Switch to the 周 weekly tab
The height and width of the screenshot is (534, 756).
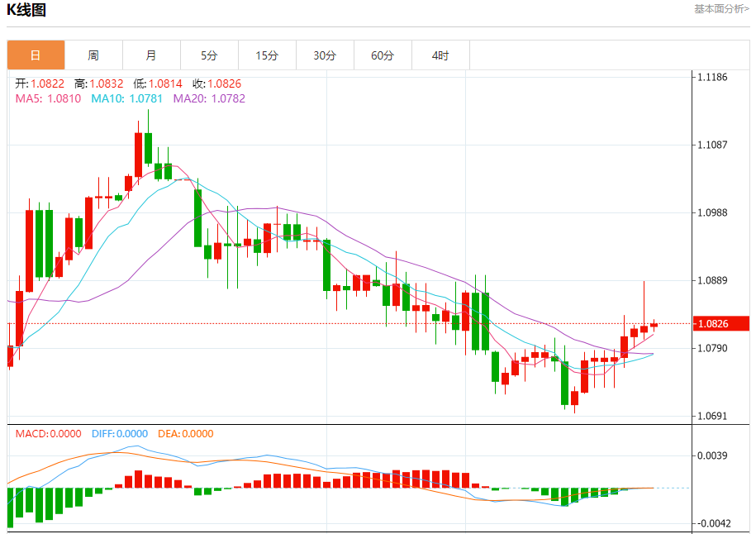point(93,55)
